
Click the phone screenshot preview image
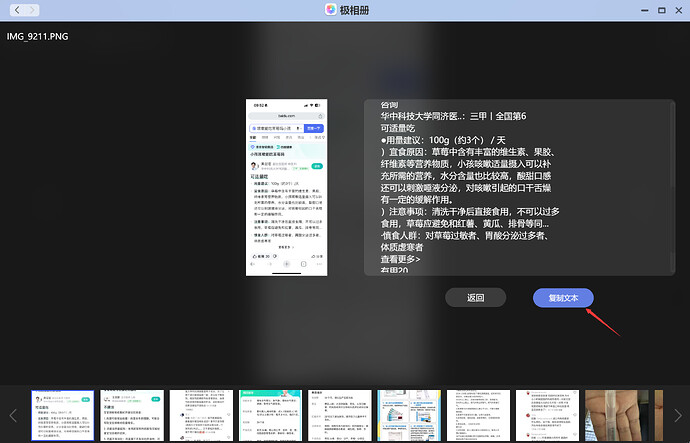[x=288, y=187]
